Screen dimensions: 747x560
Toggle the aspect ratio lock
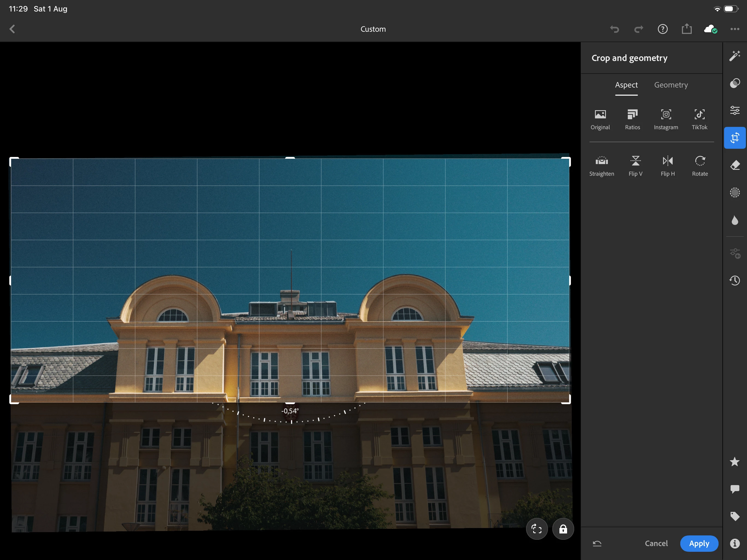(x=563, y=529)
